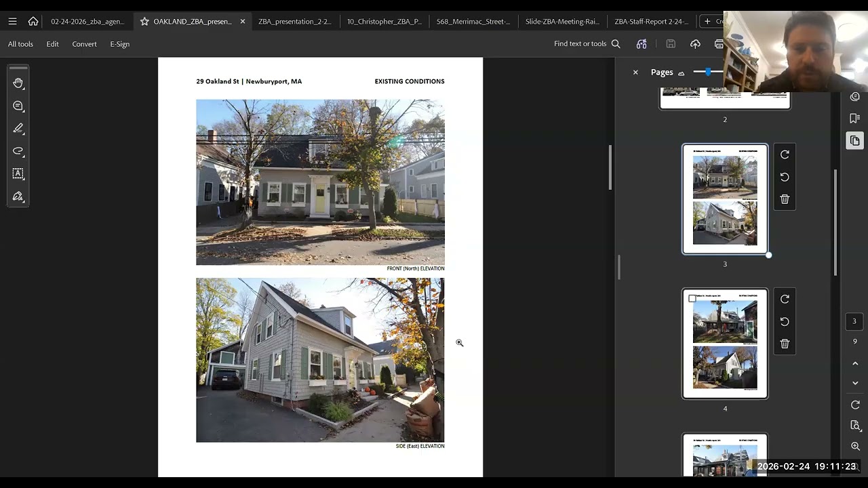
Task: Open the Convert menu
Action: (x=84, y=44)
